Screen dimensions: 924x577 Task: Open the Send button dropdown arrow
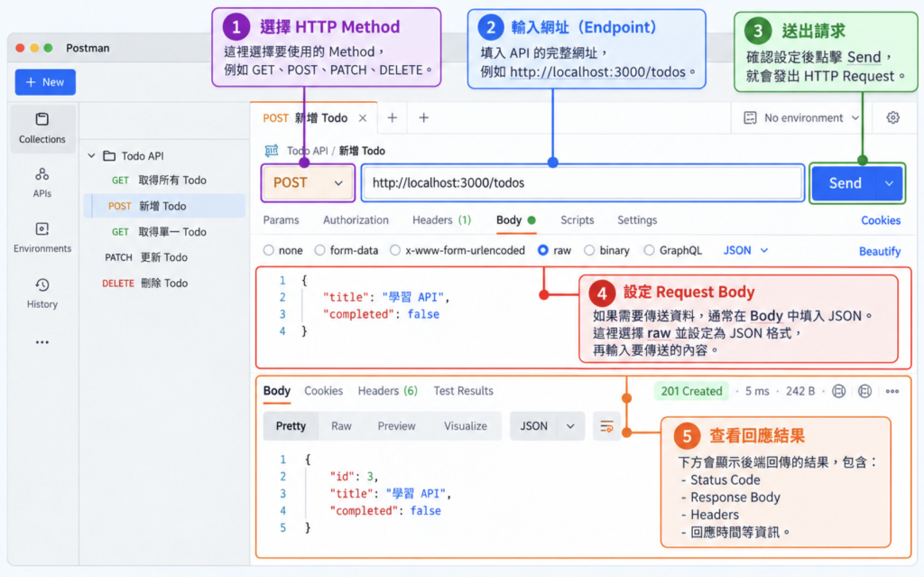point(889,183)
